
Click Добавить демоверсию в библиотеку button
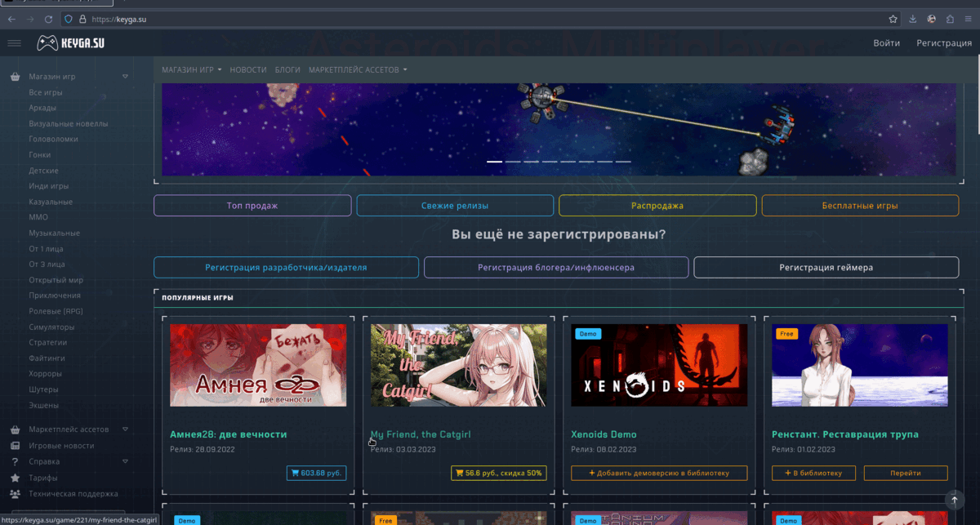[x=659, y=473]
